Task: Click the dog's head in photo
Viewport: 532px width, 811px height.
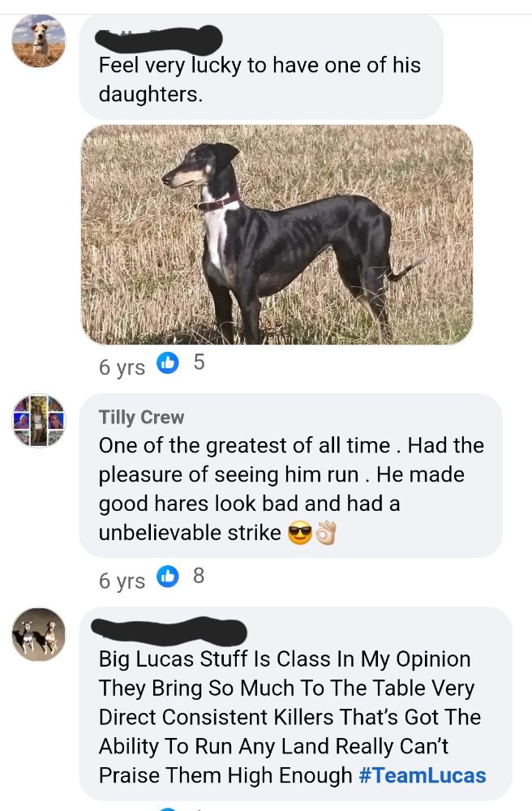Action: point(202,166)
